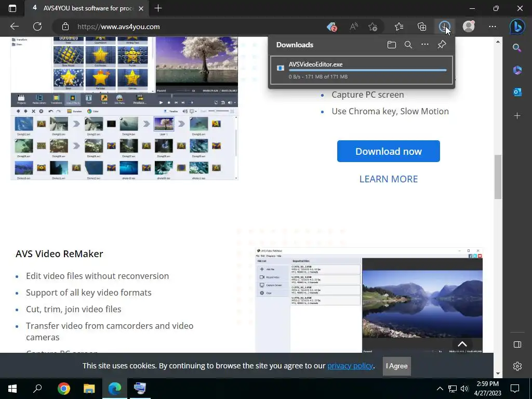
Task: Click 'Support of all key video formats'
Action: tap(88, 292)
